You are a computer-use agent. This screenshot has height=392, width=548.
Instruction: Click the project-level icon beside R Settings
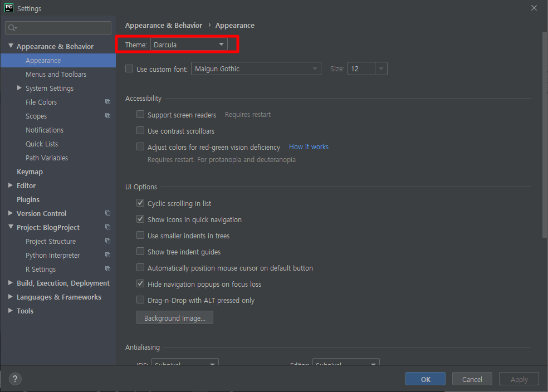pyautogui.click(x=107, y=269)
